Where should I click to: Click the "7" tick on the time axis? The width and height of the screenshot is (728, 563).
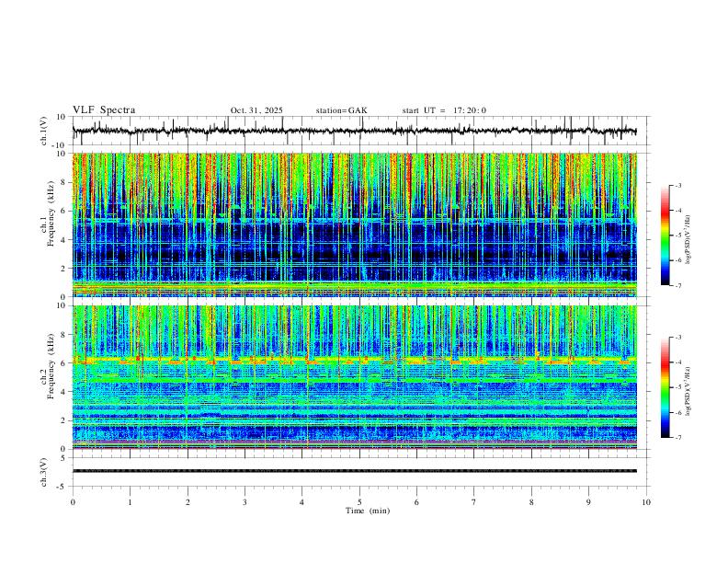(474, 502)
